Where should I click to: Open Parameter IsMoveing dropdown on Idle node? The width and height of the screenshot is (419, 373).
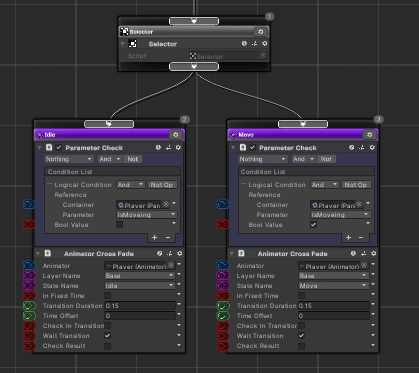click(x=146, y=215)
